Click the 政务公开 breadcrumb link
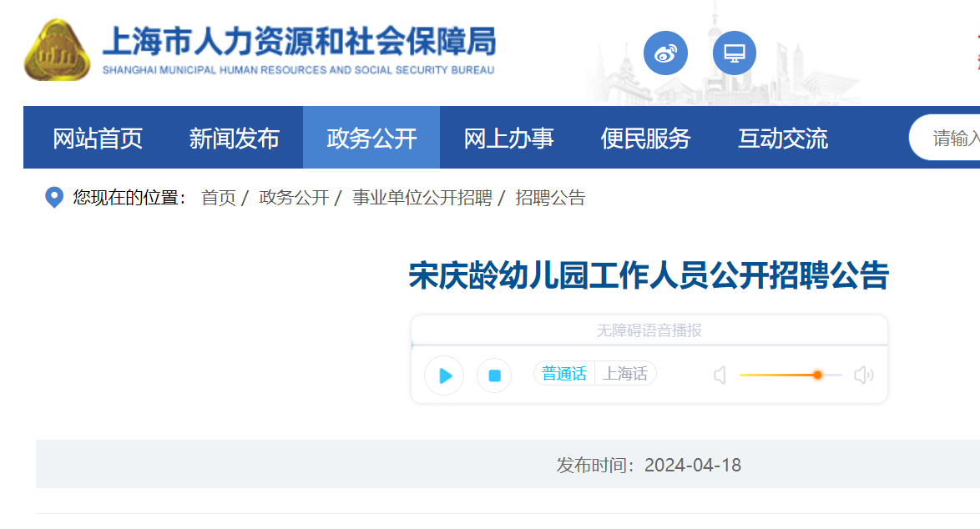This screenshot has width=980, height=529. pos(294,198)
